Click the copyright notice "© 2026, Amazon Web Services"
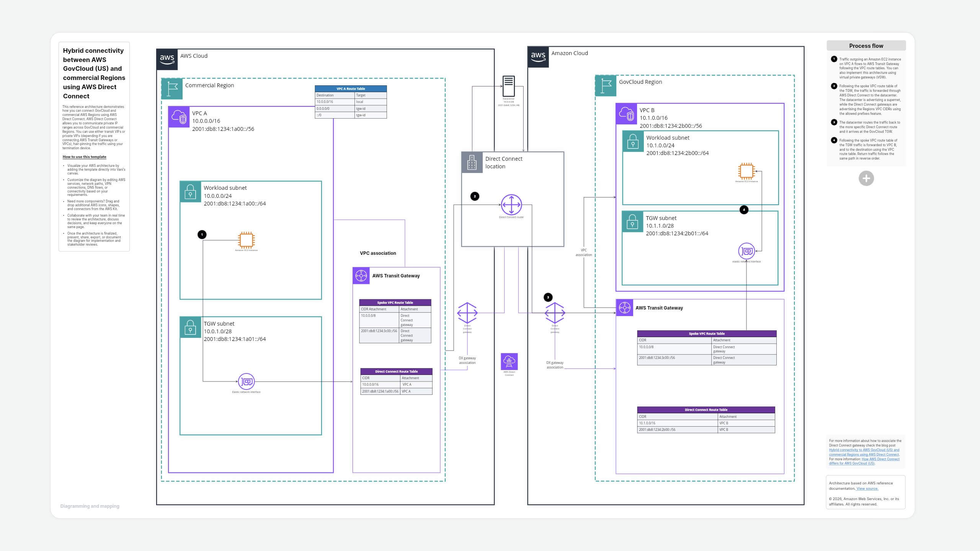Screen dimensions: 980x551 (864, 502)
